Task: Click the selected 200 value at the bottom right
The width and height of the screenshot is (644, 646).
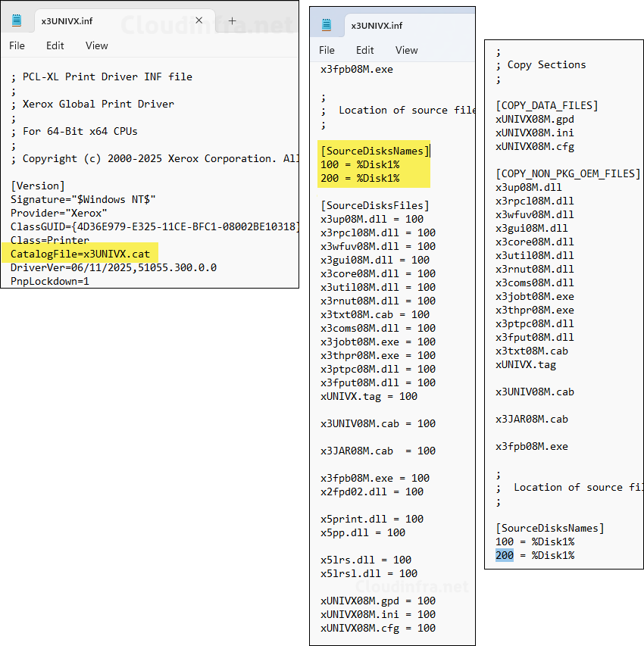Action: (503, 555)
